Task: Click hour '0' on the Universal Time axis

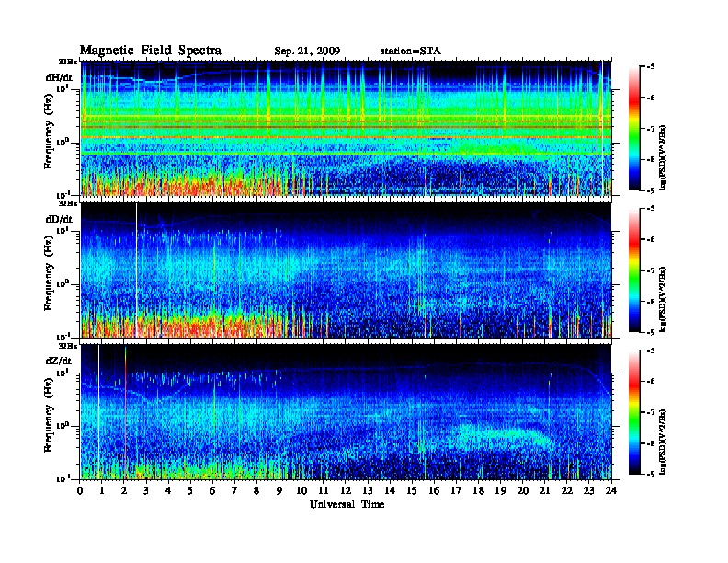Action: pyautogui.click(x=80, y=490)
